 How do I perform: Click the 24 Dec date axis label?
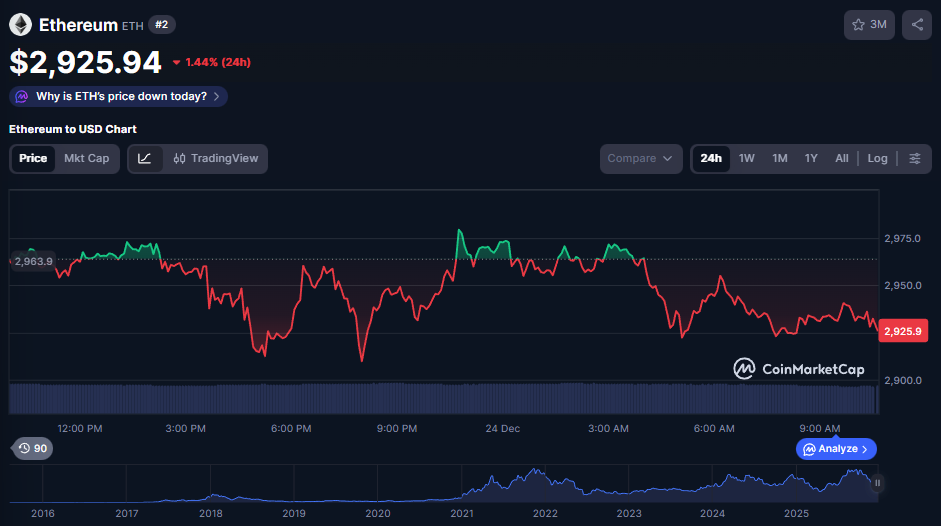(x=502, y=429)
